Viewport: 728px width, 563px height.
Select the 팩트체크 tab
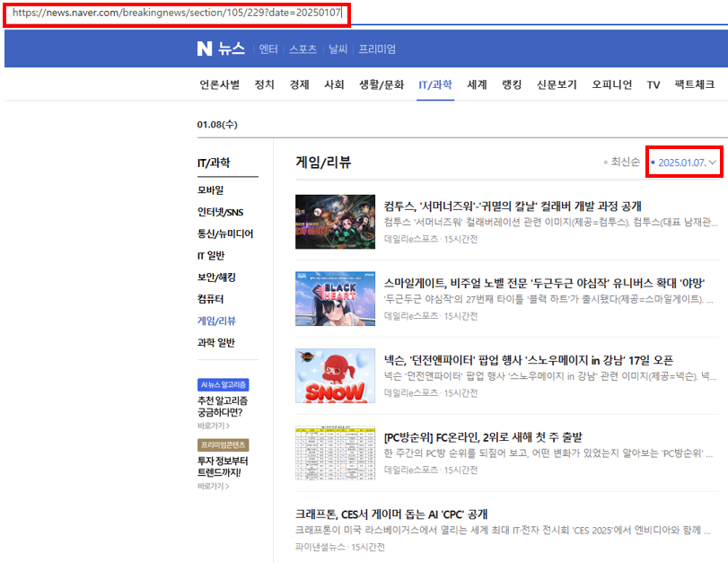[695, 84]
